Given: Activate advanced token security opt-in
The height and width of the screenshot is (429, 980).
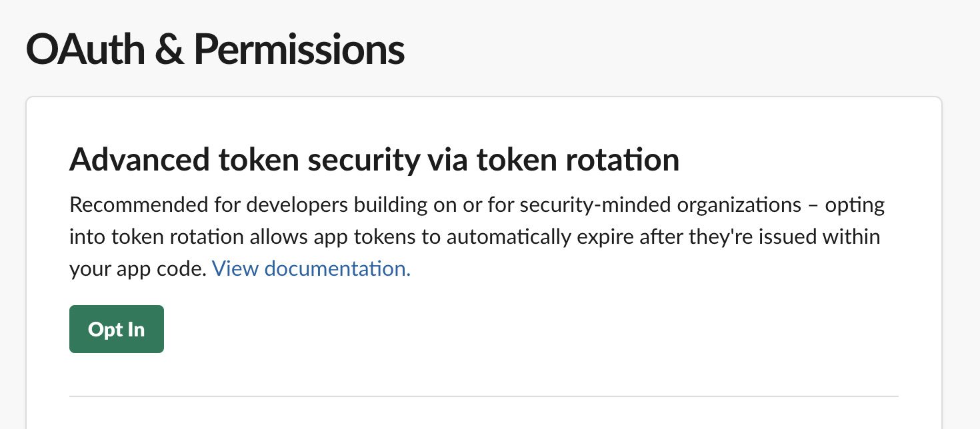Looking at the screenshot, I should [x=116, y=328].
